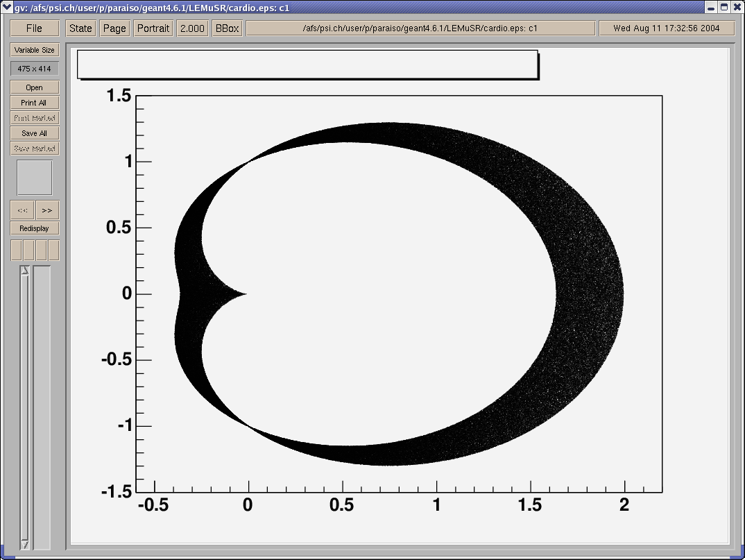Click the Open button in sidebar
745x560 pixels.
[34, 87]
